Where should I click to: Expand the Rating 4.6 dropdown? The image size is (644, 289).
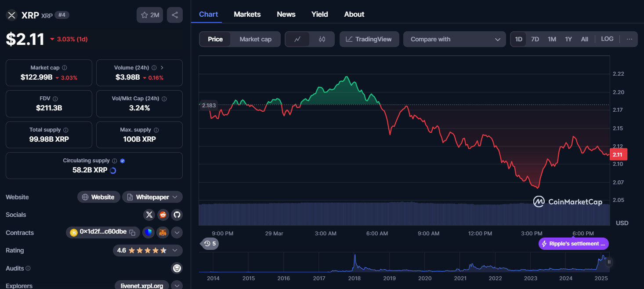tap(147, 250)
